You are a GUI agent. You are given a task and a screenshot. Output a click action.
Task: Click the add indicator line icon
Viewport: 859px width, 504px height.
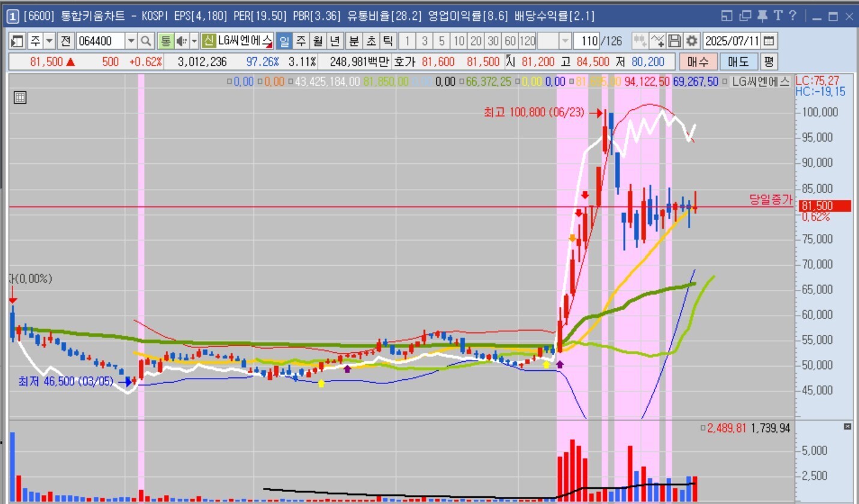(x=659, y=41)
